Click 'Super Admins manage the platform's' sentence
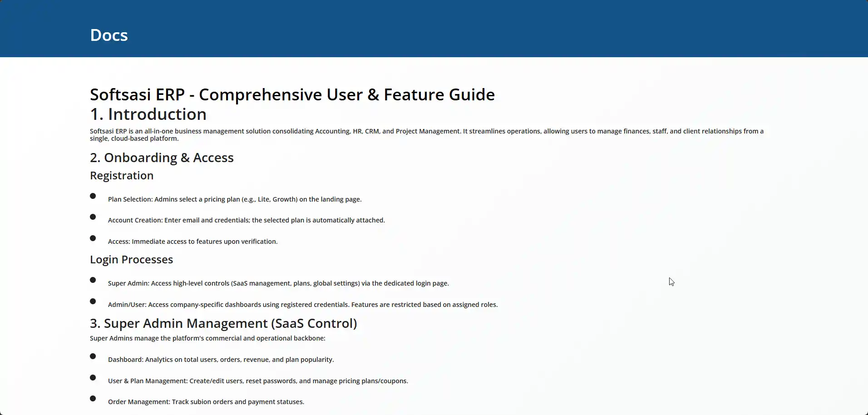This screenshot has height=415, width=868. pos(207,338)
